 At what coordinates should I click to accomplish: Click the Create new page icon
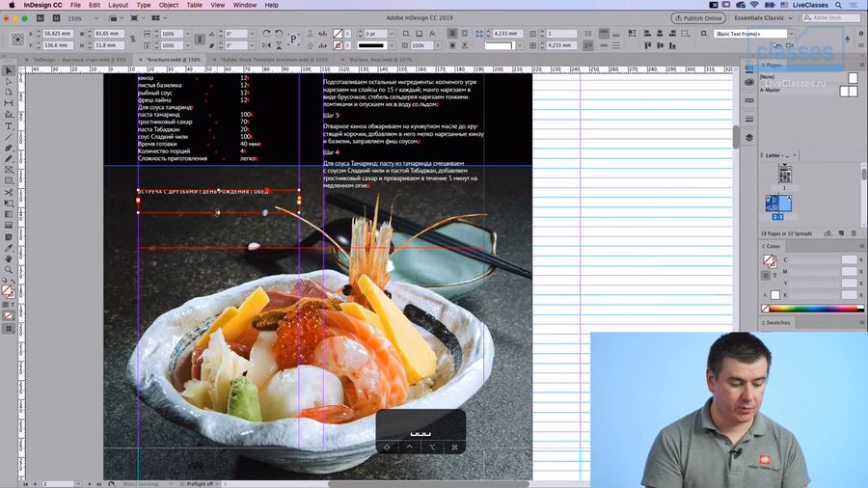click(841, 233)
